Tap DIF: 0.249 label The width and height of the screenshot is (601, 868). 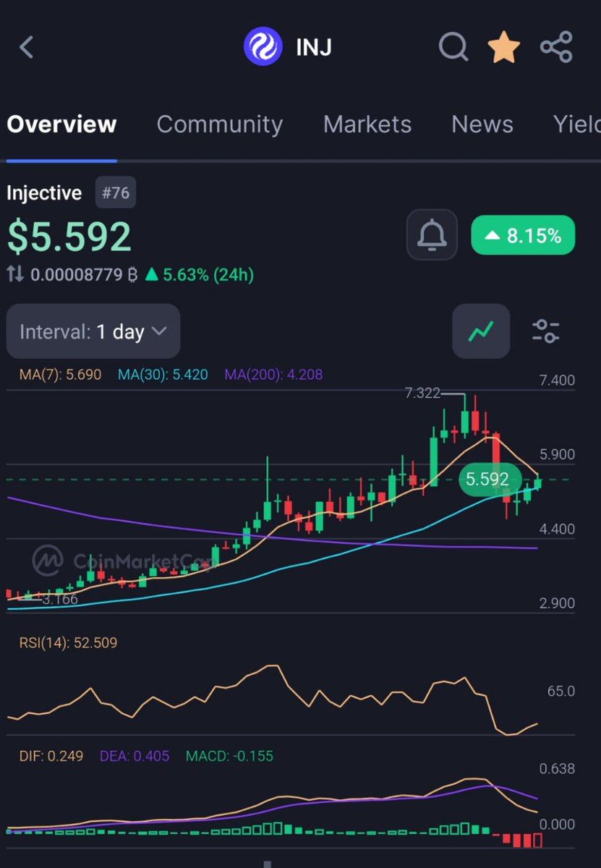(51, 756)
